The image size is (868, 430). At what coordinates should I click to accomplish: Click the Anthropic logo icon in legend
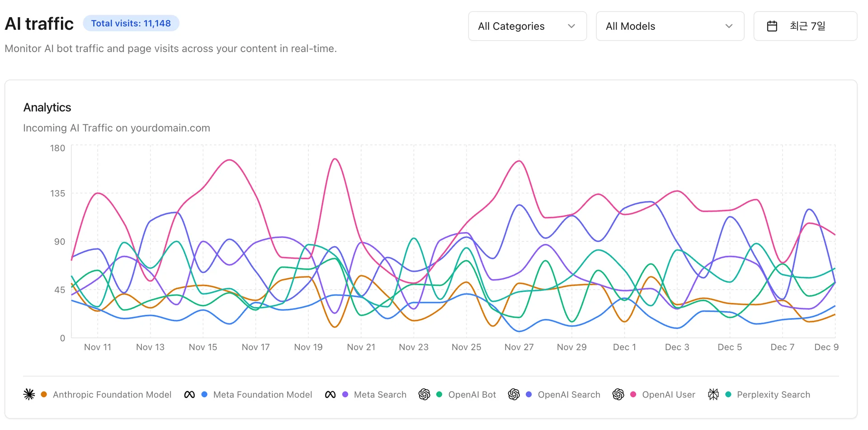(x=29, y=394)
